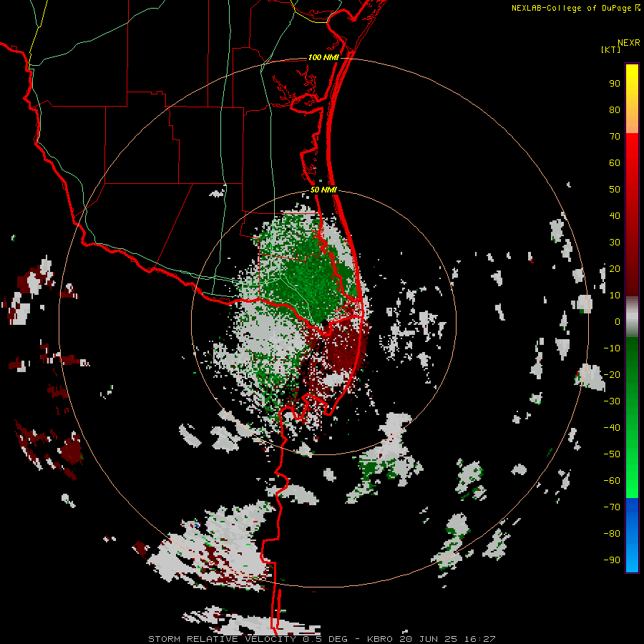644x644 pixels.
Task: Click the -70 value on the velocity scale
Action: (612, 507)
